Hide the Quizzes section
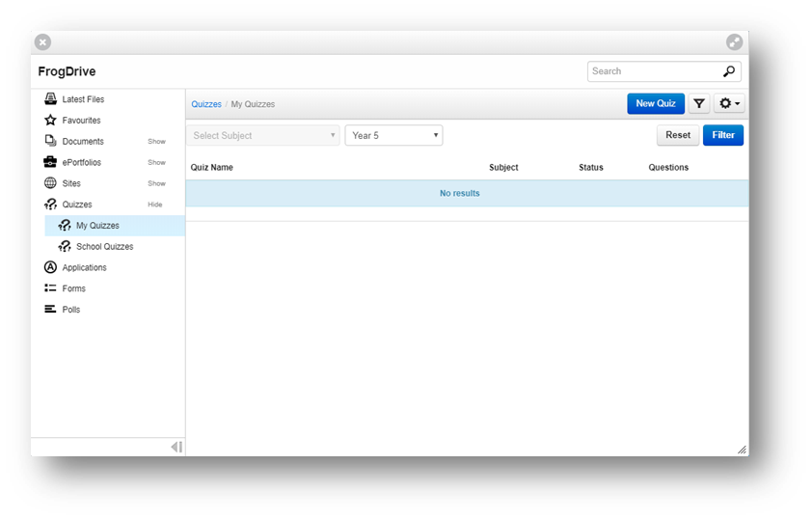Viewport: 812px width, 519px height. pyautogui.click(x=155, y=205)
